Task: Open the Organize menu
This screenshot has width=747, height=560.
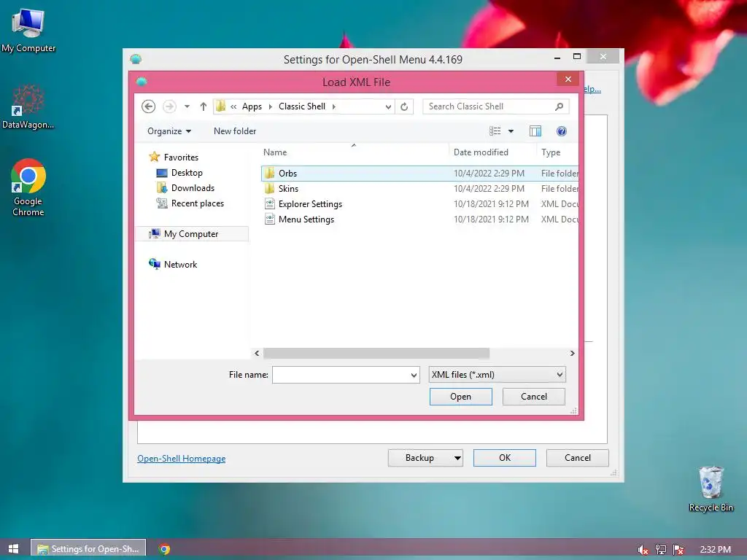Action: coord(169,131)
